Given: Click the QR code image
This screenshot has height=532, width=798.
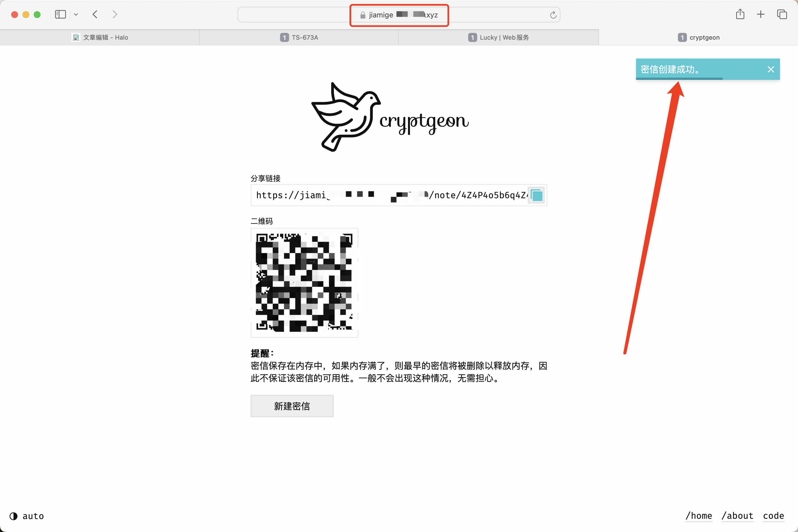Looking at the screenshot, I should tap(304, 283).
